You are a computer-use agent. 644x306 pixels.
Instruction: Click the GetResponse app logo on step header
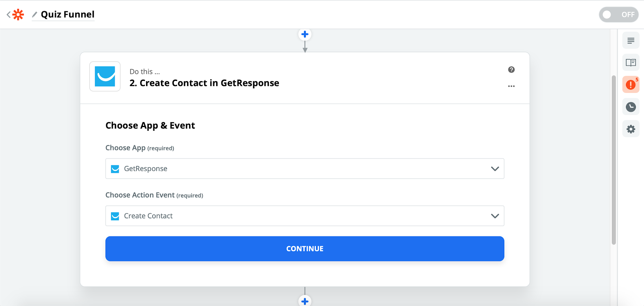(105, 76)
